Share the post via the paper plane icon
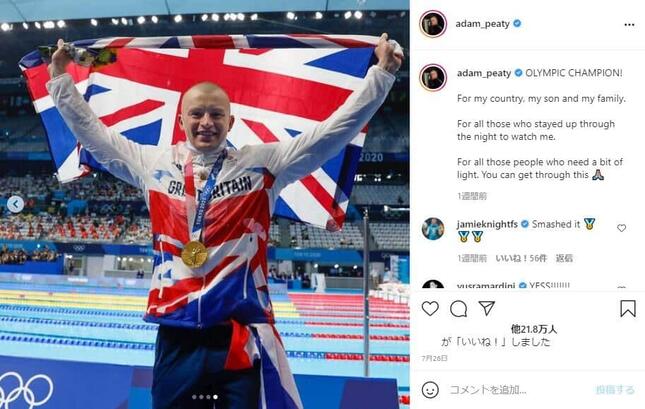Screen dimensions: 645x409 (486, 308)
